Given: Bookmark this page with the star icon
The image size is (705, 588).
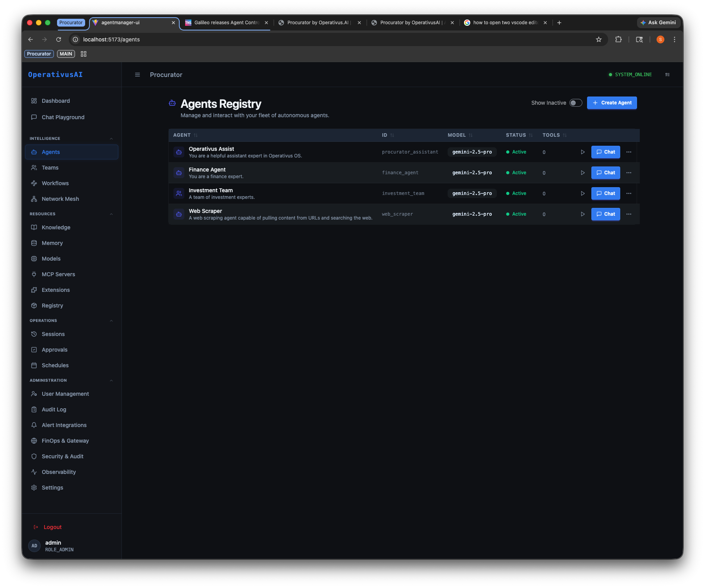Looking at the screenshot, I should tap(599, 39).
